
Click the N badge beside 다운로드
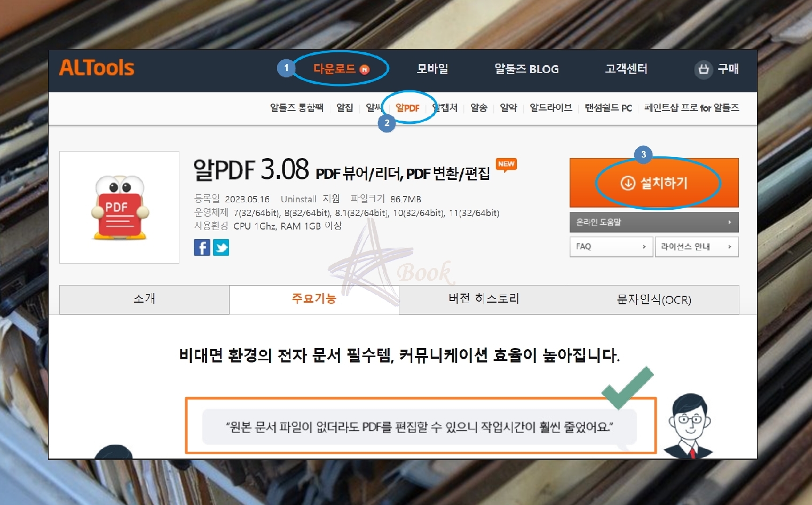click(365, 69)
